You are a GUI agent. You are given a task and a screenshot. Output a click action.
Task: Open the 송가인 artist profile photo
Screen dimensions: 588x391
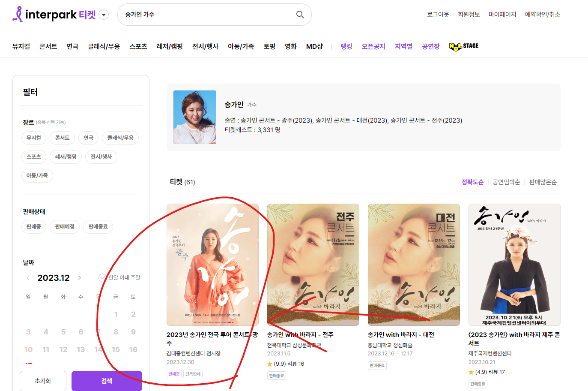(x=195, y=117)
